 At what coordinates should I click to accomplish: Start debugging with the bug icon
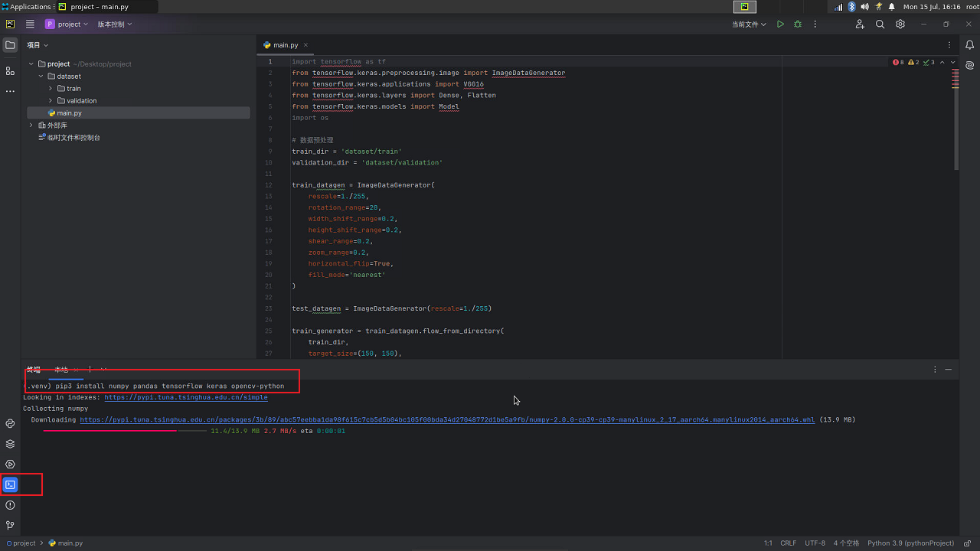pos(798,24)
